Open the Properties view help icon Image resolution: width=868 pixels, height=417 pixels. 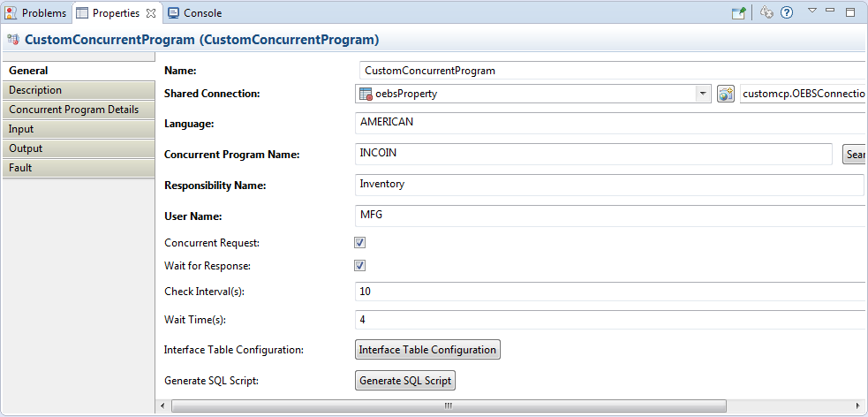(787, 13)
